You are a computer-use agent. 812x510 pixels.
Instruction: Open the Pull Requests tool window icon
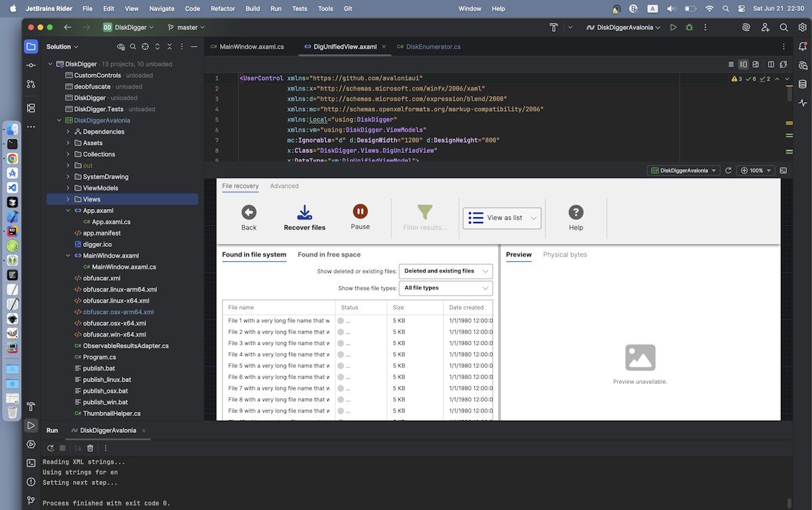click(31, 84)
